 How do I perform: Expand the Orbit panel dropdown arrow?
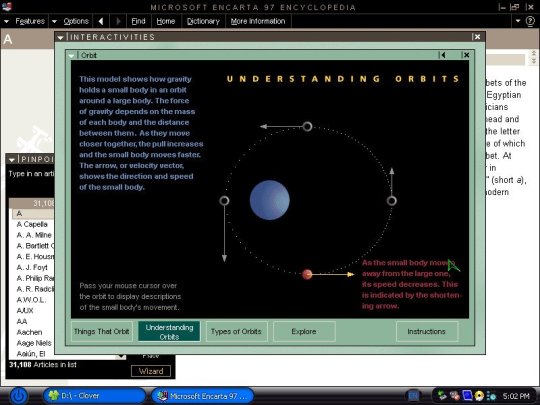71,55
